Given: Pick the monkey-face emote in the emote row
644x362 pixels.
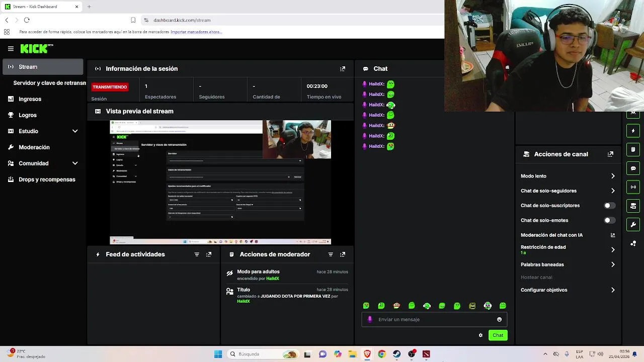Looking at the screenshot, I should [396, 306].
